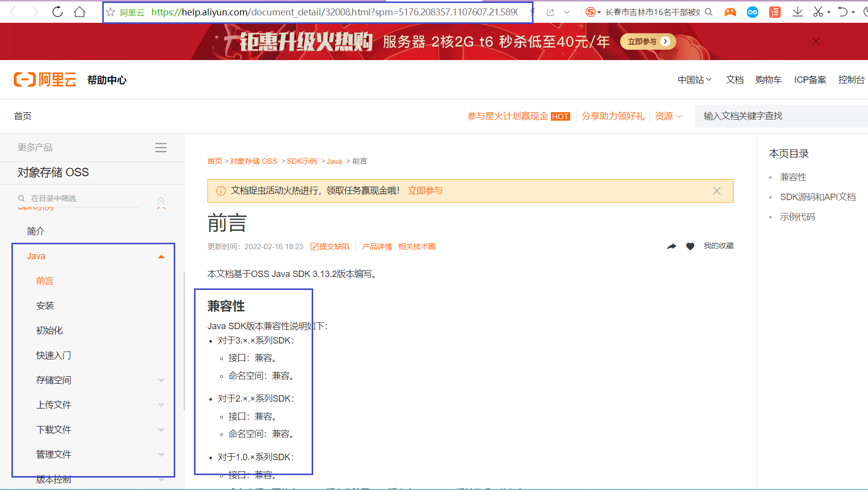Focus the 输入文档关键字查找 search field

(x=781, y=116)
